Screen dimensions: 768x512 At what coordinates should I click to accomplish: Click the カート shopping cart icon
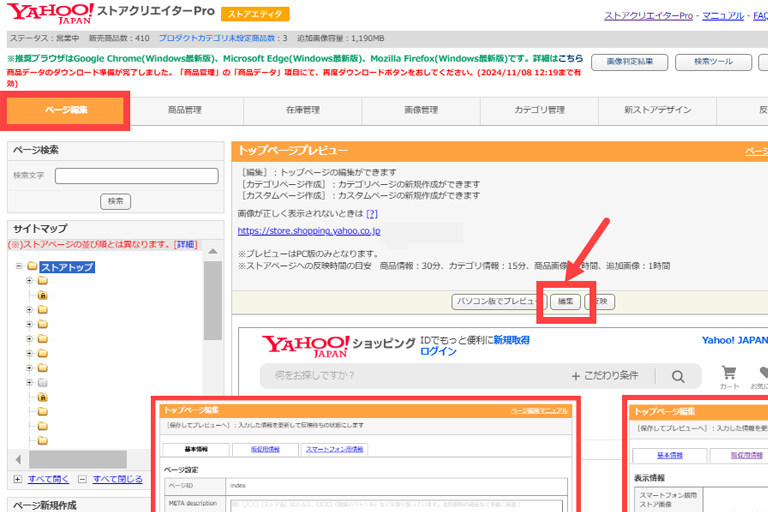[729, 373]
